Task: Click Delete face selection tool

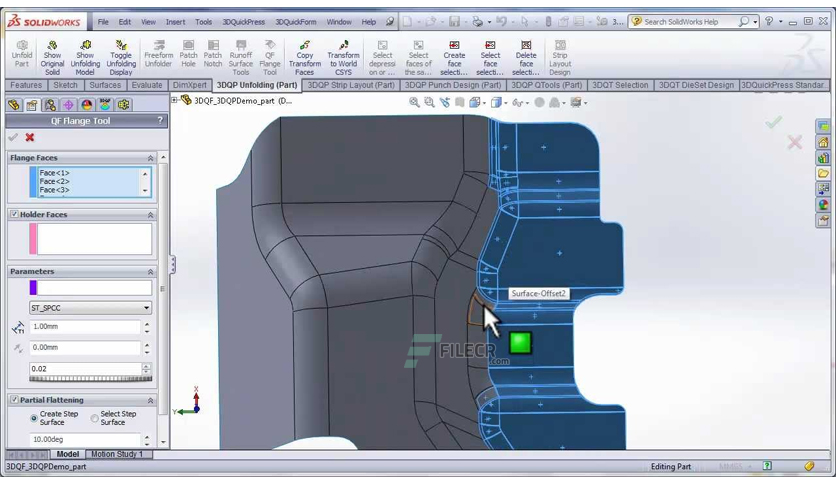Action: (x=526, y=58)
